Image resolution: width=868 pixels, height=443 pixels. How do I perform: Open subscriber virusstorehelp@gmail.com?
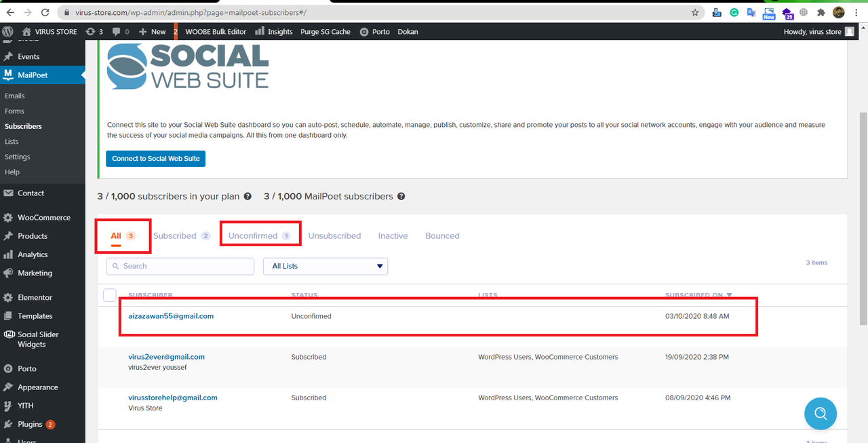tap(173, 398)
